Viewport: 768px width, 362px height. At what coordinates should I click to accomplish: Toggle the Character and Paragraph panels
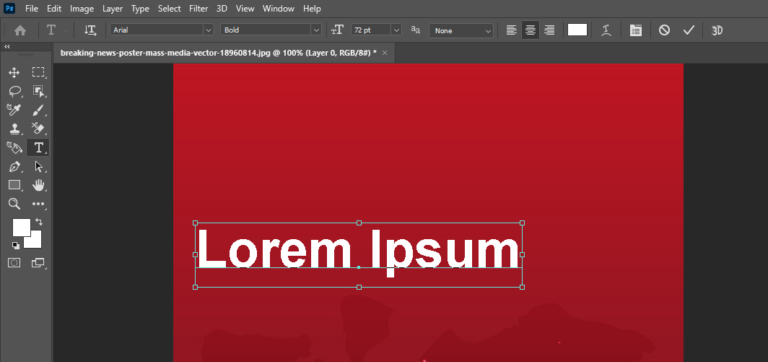pyautogui.click(x=636, y=30)
